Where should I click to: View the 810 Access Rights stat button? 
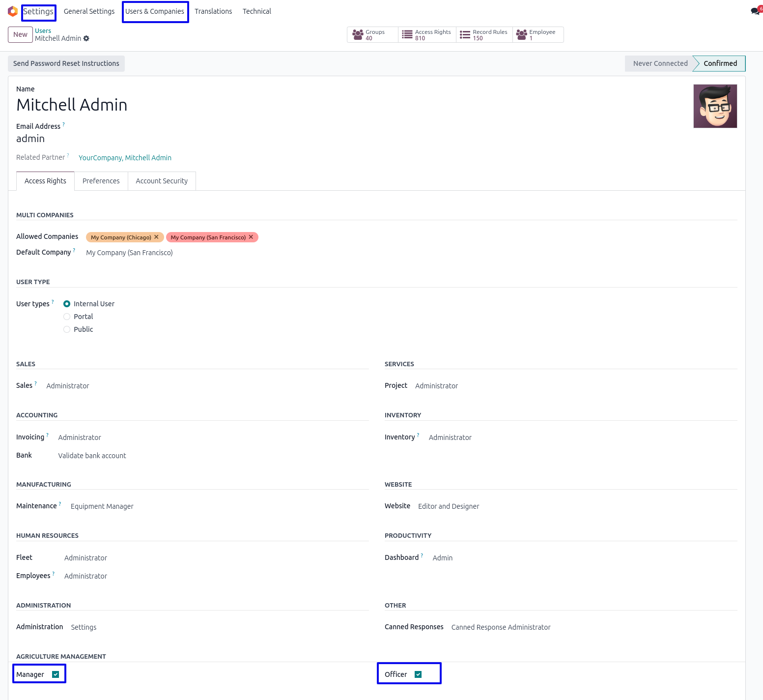(x=427, y=35)
